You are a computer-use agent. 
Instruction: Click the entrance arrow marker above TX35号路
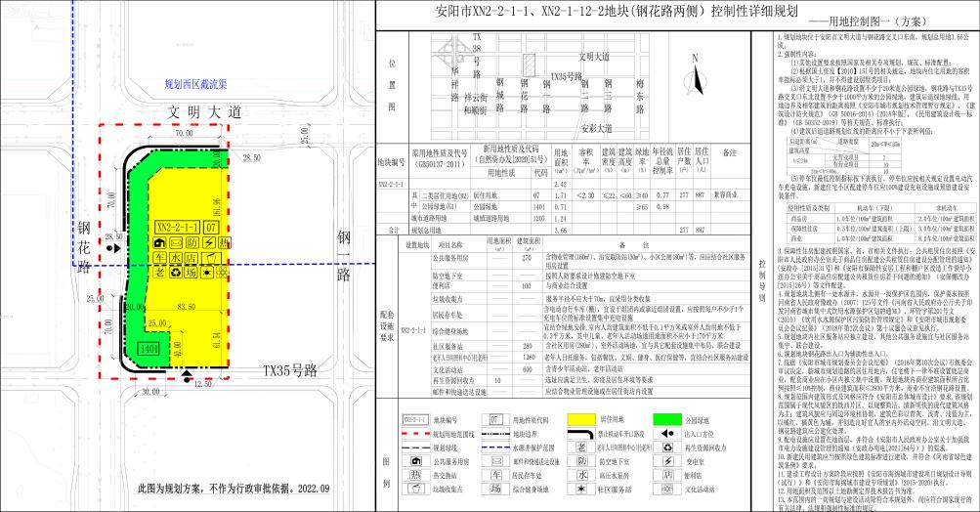point(187,374)
